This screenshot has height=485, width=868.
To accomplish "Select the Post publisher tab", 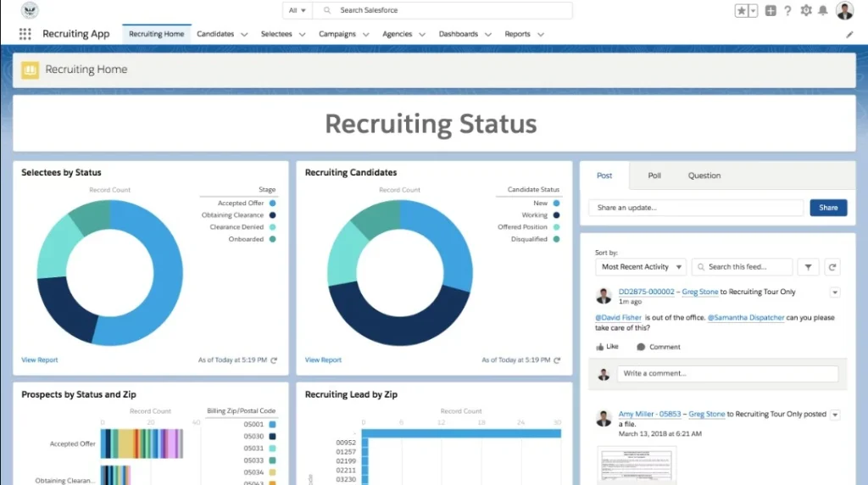I will point(604,176).
